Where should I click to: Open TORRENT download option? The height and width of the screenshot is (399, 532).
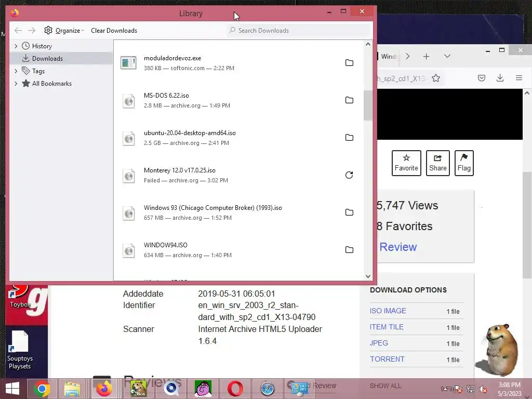[387, 359]
